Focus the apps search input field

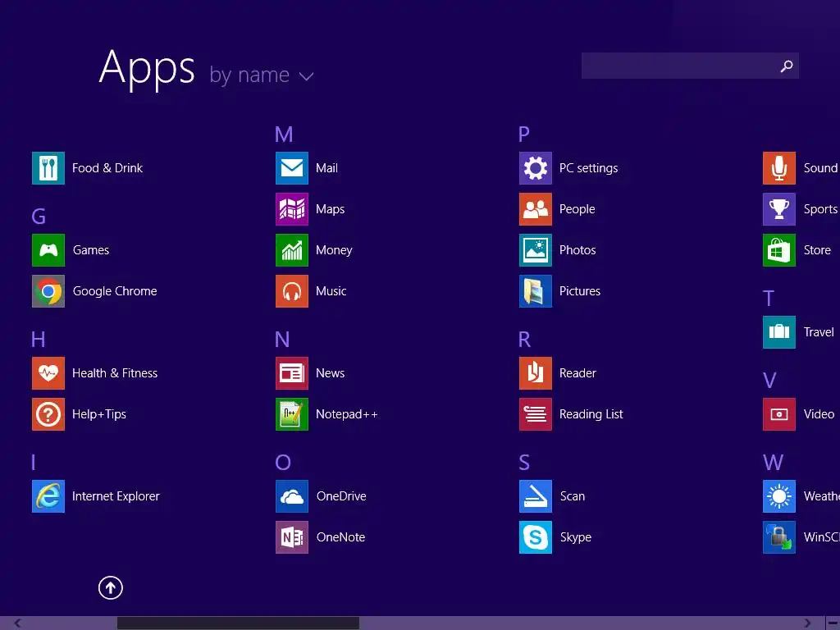click(690, 66)
